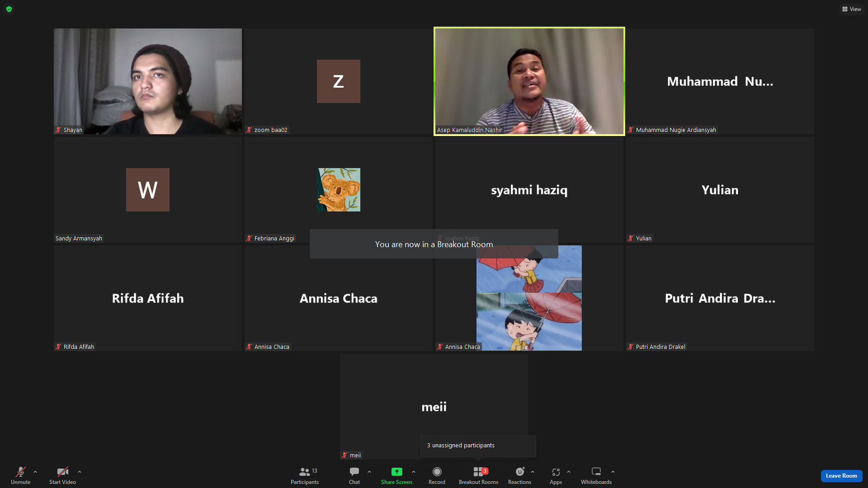
Task: Click the large syahmi haziq name
Action: click(529, 190)
